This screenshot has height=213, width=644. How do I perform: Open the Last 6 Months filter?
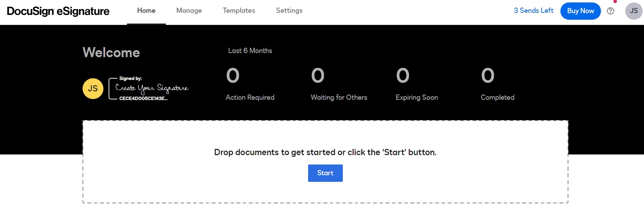(249, 51)
